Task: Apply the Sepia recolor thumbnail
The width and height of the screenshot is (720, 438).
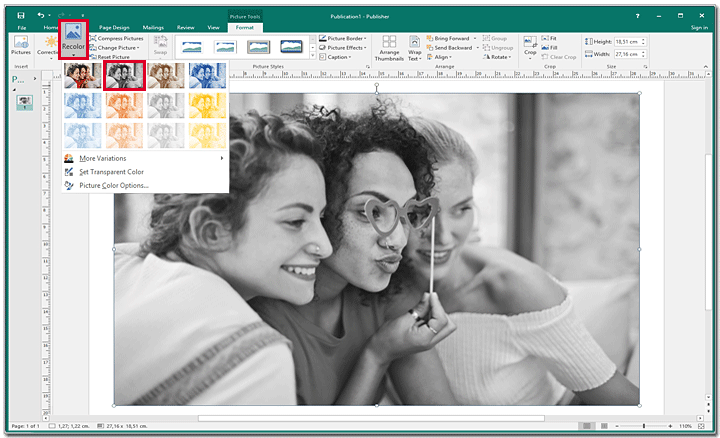Action: coord(166,76)
